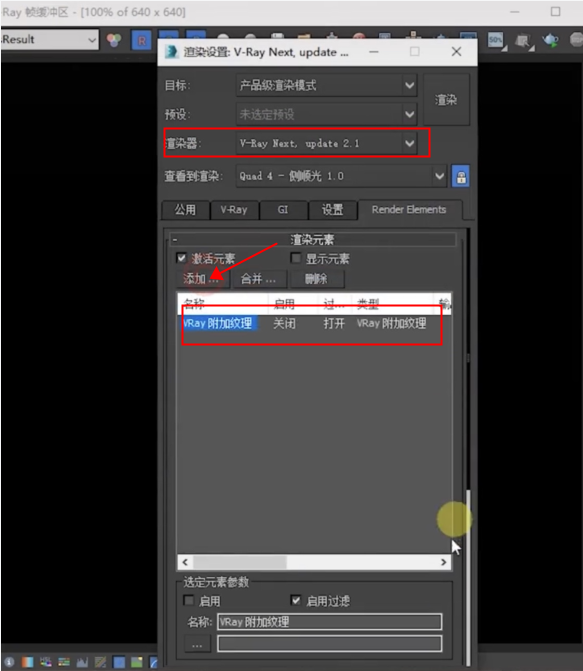Click the 删除 delete button

pyautogui.click(x=316, y=279)
